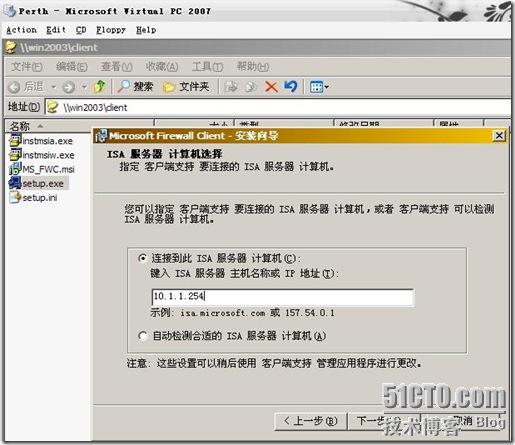This screenshot has height=445, width=515.
Task: Toggle the 文件夹 folders pane button
Action: (186, 87)
